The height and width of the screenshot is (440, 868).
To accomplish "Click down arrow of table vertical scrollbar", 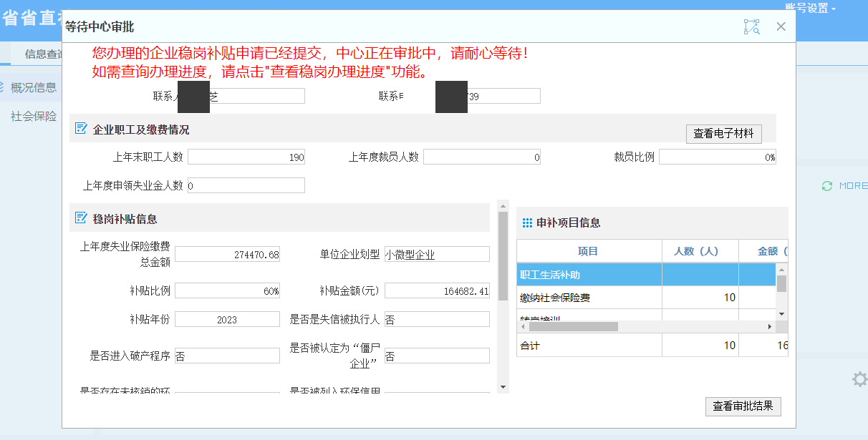I will pos(782,314).
